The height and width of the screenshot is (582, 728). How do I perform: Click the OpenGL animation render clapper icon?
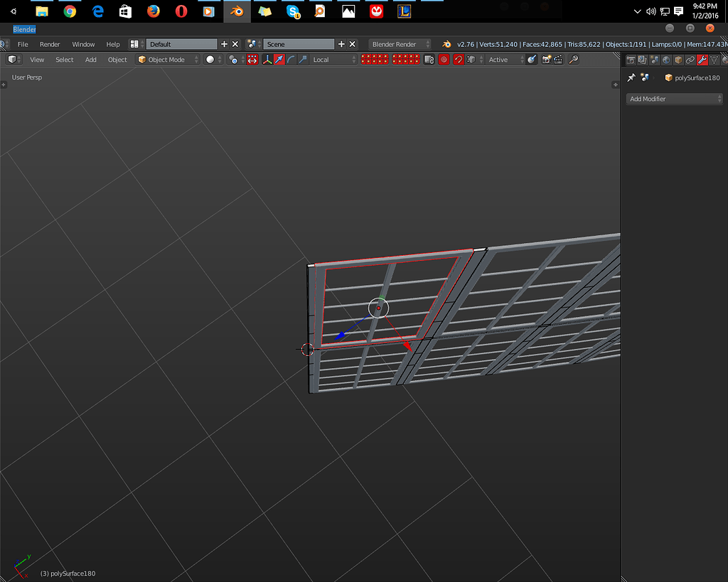pyautogui.click(x=558, y=60)
